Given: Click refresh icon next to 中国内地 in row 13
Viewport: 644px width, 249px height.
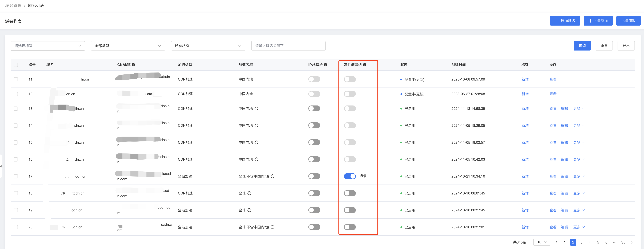Looking at the screenshot, I should 256,108.
